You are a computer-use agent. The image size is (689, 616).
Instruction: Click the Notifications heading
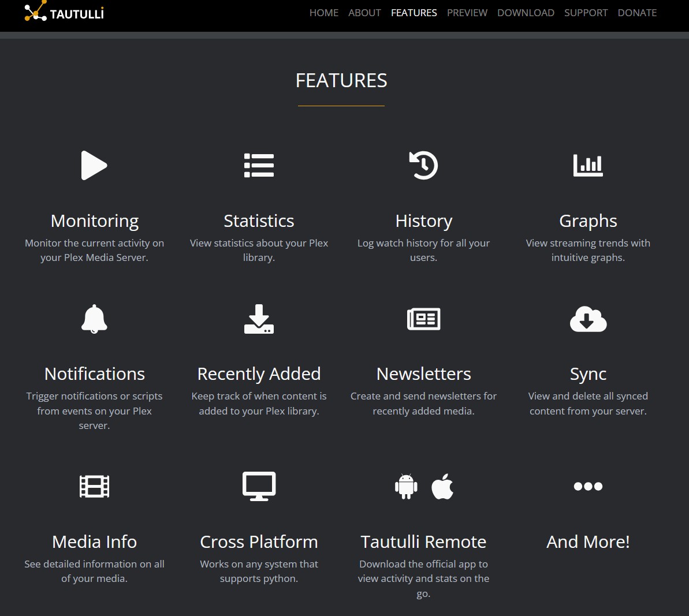(95, 374)
